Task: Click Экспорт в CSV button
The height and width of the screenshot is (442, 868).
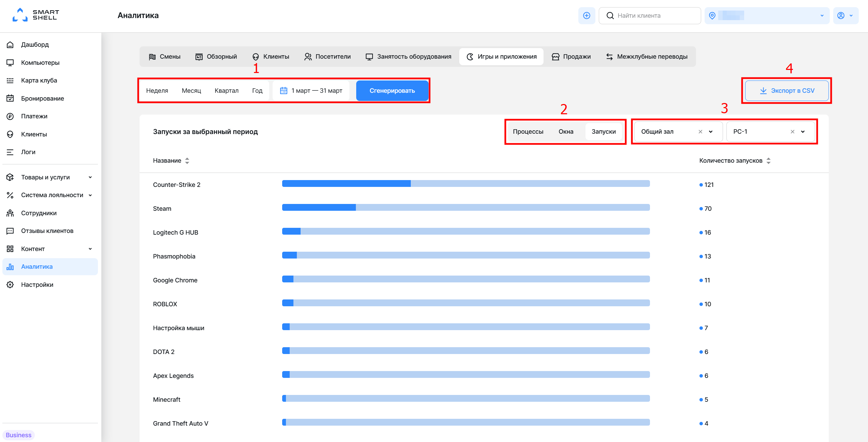Action: pyautogui.click(x=787, y=91)
